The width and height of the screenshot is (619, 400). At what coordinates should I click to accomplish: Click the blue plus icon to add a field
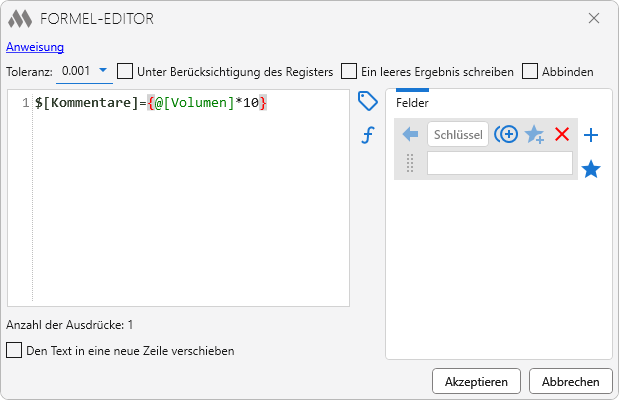[591, 135]
